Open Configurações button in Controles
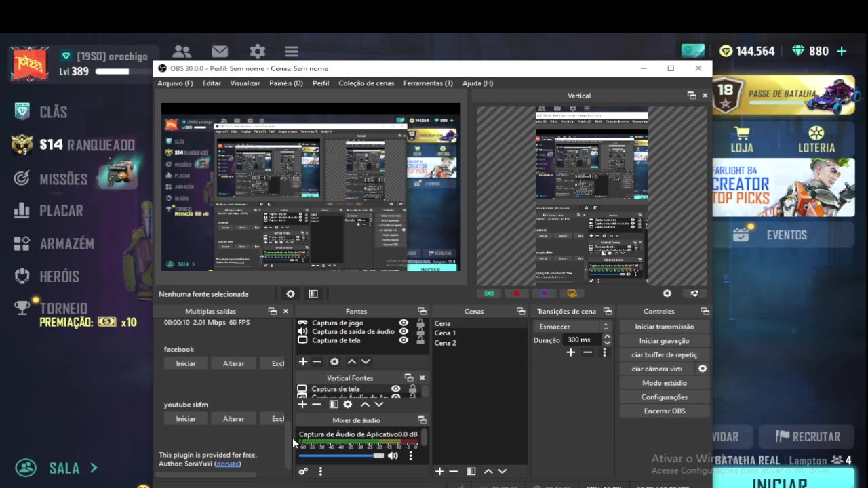868x488 pixels. (665, 397)
